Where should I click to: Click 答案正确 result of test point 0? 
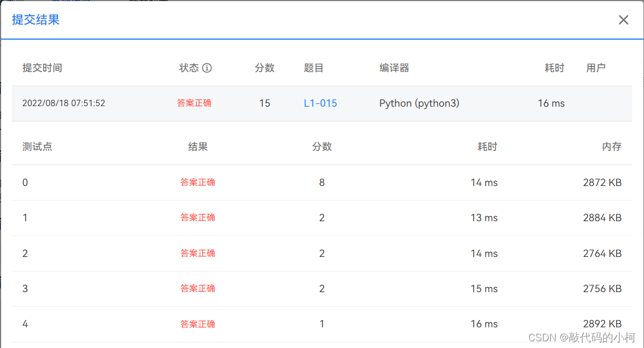tap(198, 182)
